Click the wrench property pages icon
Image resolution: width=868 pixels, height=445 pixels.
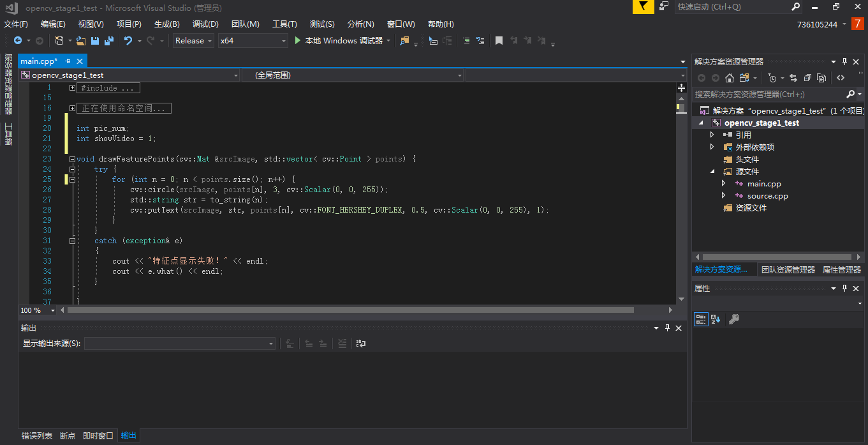[734, 319]
